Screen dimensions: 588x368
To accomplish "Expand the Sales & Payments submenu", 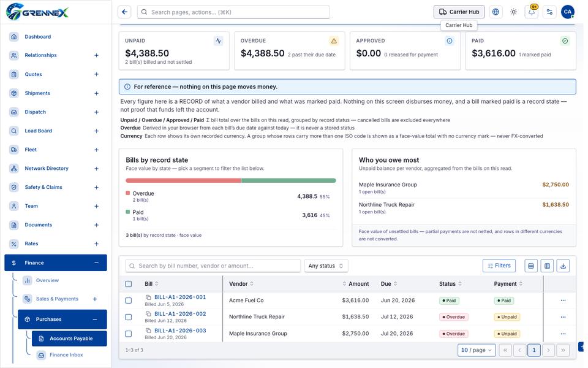I will tap(95, 299).
